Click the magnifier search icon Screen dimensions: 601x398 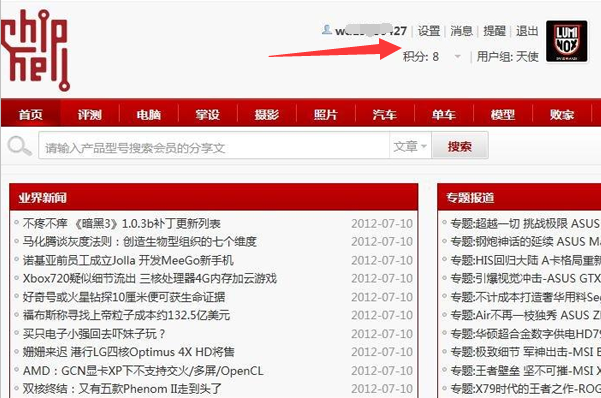click(x=19, y=146)
